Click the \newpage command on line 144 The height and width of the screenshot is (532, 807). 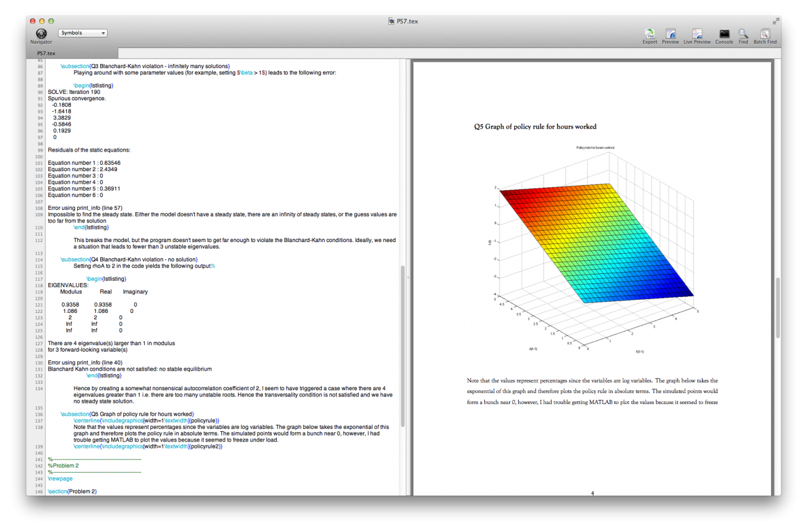click(x=60, y=478)
